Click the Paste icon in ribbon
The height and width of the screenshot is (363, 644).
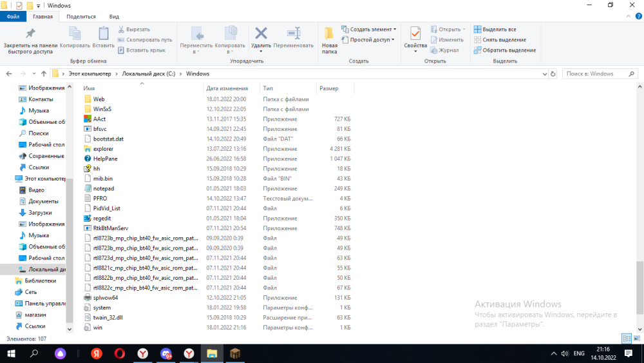click(x=104, y=34)
